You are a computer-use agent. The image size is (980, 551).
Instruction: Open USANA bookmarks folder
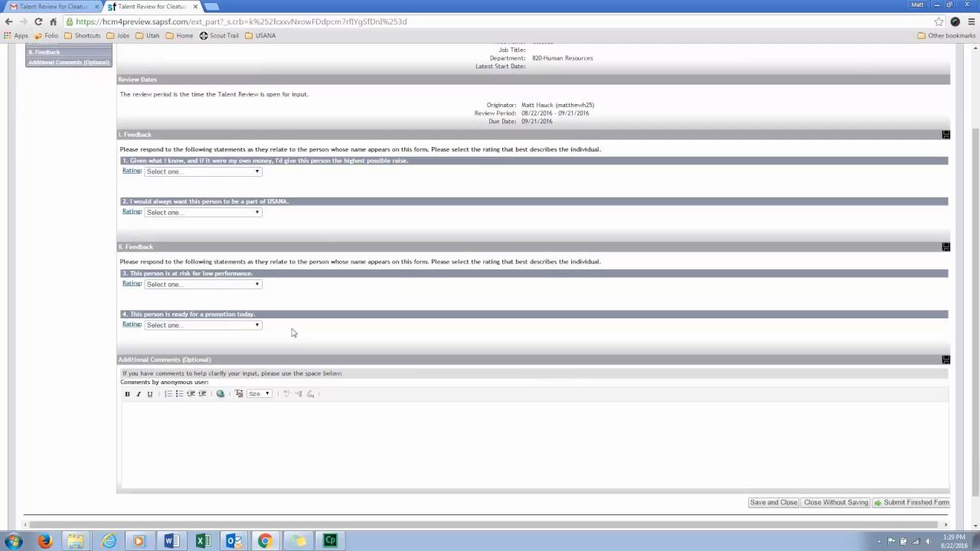260,35
